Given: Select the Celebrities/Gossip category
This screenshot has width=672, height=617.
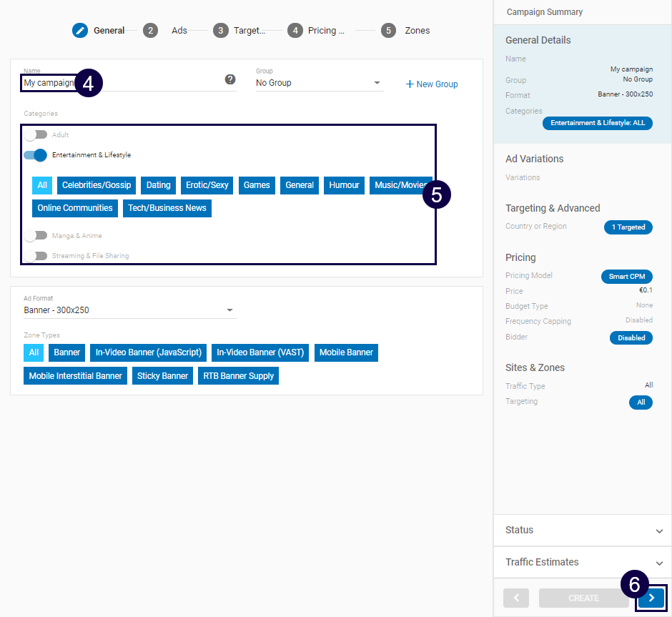Looking at the screenshot, I should click(97, 185).
